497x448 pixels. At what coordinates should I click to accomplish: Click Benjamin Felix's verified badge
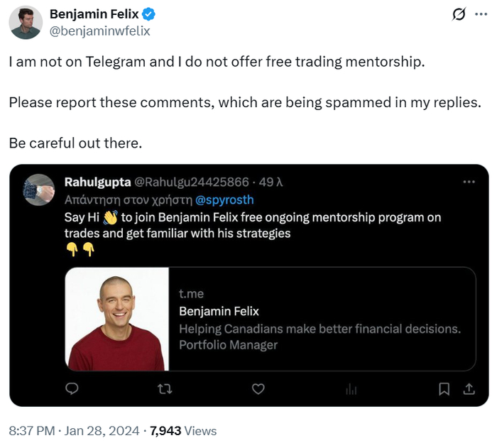(x=149, y=14)
